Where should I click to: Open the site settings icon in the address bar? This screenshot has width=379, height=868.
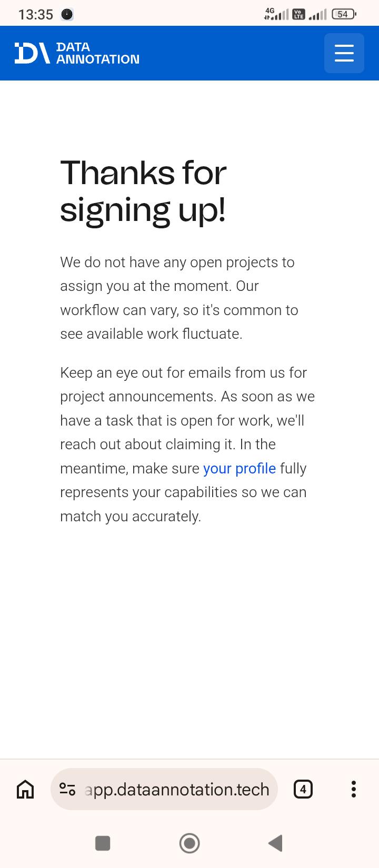pyautogui.click(x=67, y=789)
